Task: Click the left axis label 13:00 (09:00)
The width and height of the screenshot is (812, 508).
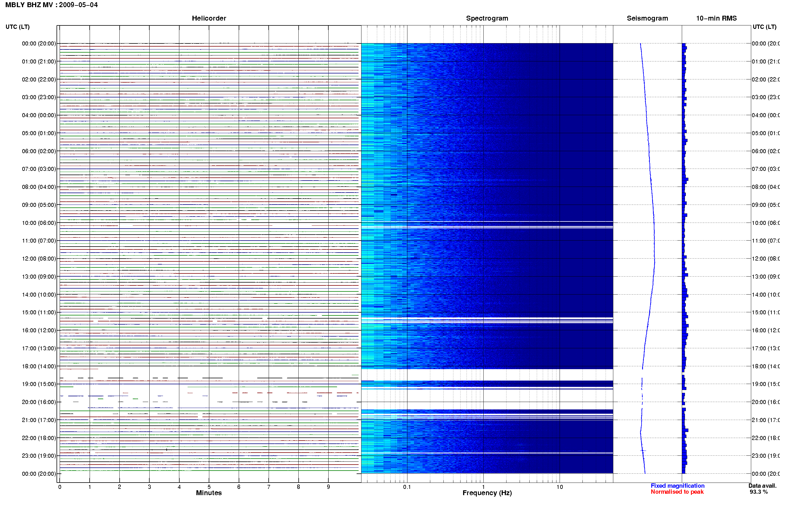Action: click(39, 277)
